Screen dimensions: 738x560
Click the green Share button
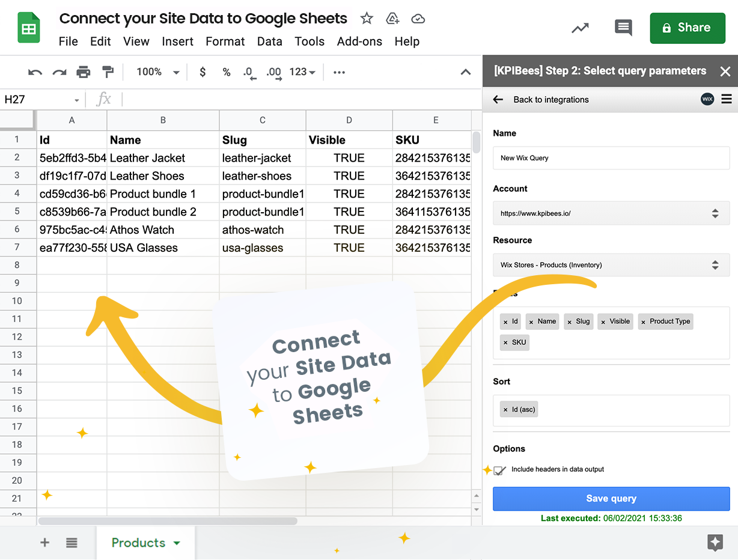pyautogui.click(x=688, y=28)
